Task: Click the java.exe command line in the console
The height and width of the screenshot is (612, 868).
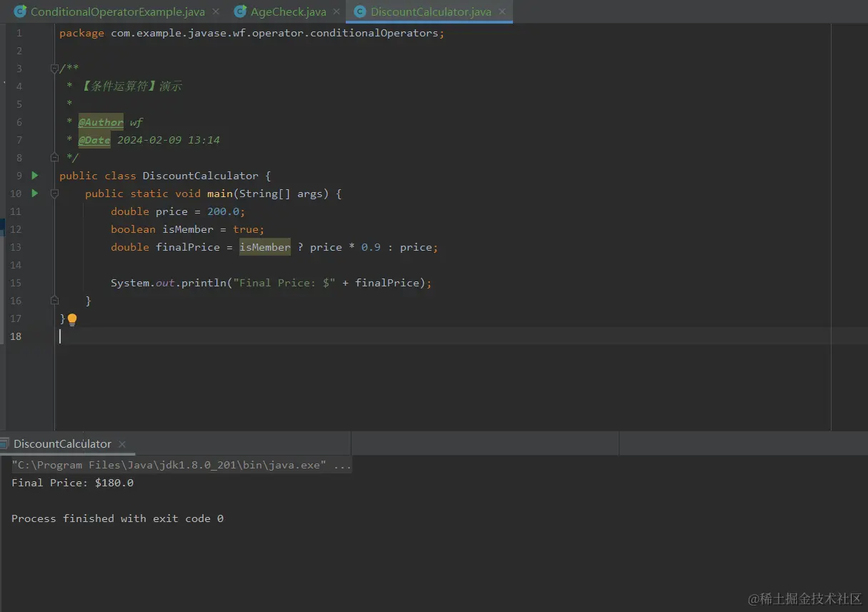Action: point(181,465)
